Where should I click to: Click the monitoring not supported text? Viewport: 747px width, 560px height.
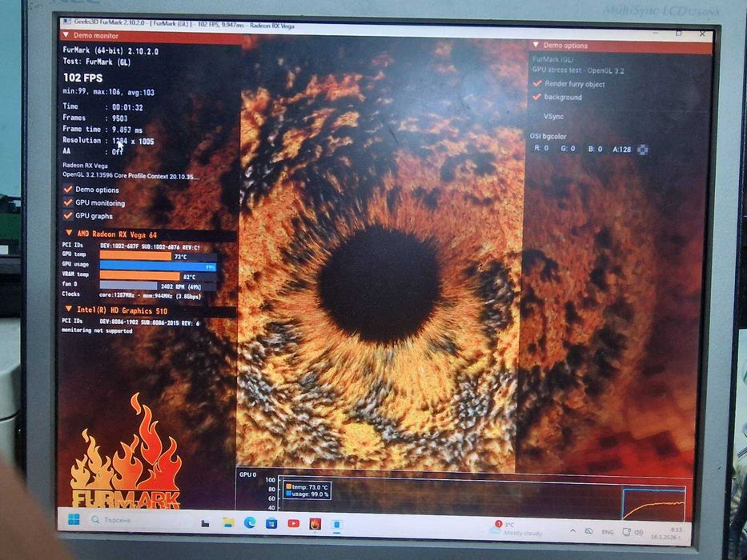[x=97, y=330]
